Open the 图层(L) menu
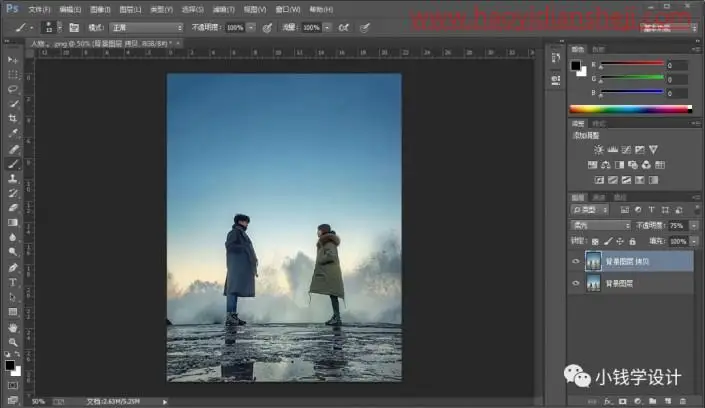The height and width of the screenshot is (408, 705). (x=130, y=9)
